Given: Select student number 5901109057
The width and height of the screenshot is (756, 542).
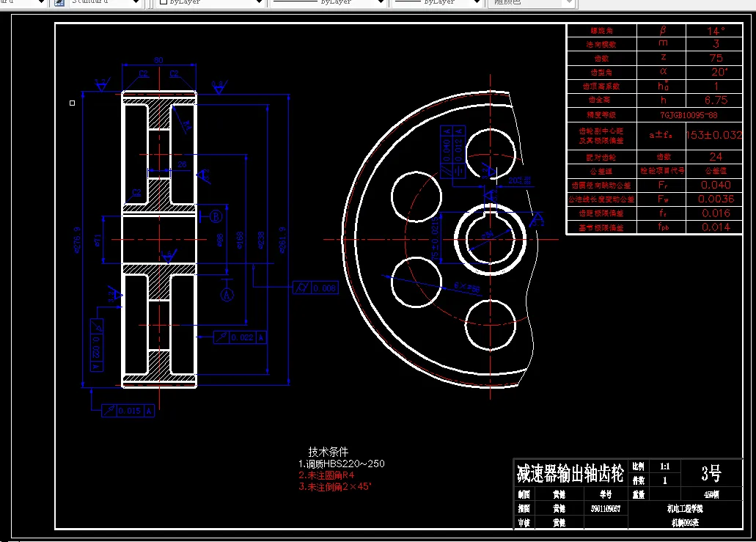Looking at the screenshot, I should tap(606, 508).
